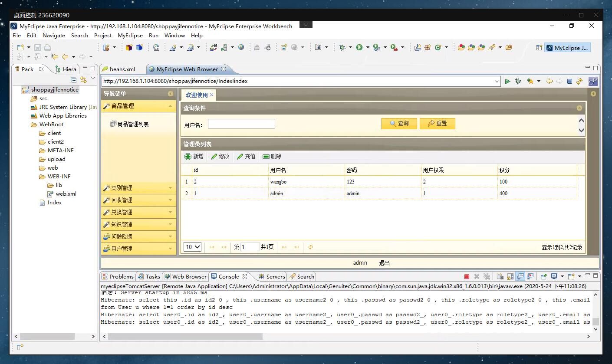Click the Console horizontal scrollbar thumb
The height and width of the screenshot is (364, 612).
pos(185,336)
